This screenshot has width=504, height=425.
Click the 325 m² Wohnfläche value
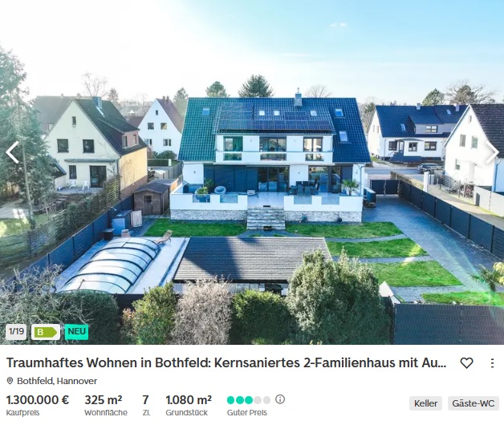[104, 400]
